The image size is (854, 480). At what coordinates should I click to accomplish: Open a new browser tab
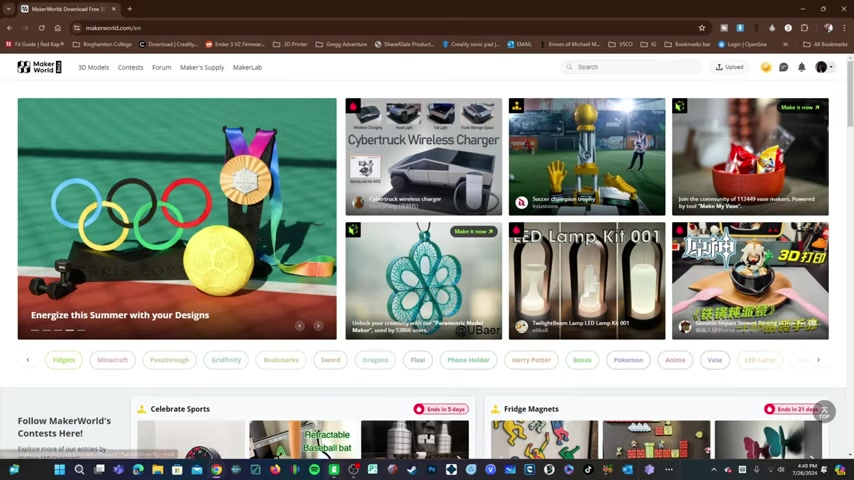click(130, 9)
